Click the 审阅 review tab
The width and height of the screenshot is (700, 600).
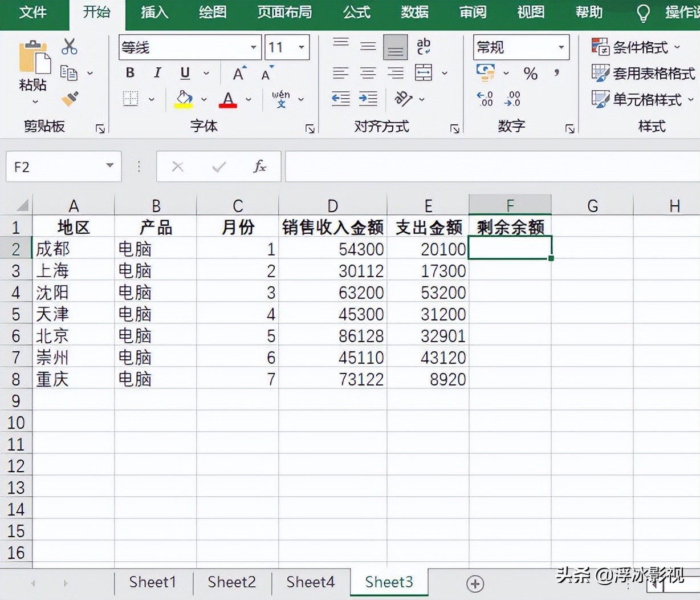tap(473, 12)
